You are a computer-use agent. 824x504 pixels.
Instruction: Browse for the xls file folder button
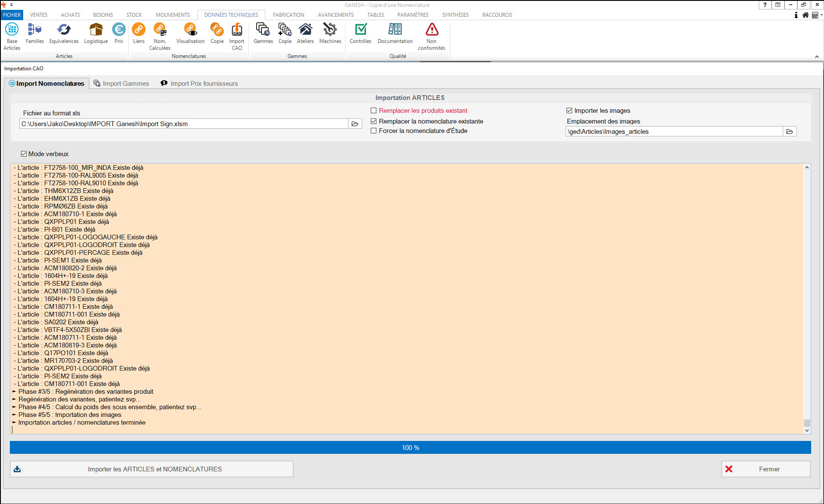click(x=355, y=124)
